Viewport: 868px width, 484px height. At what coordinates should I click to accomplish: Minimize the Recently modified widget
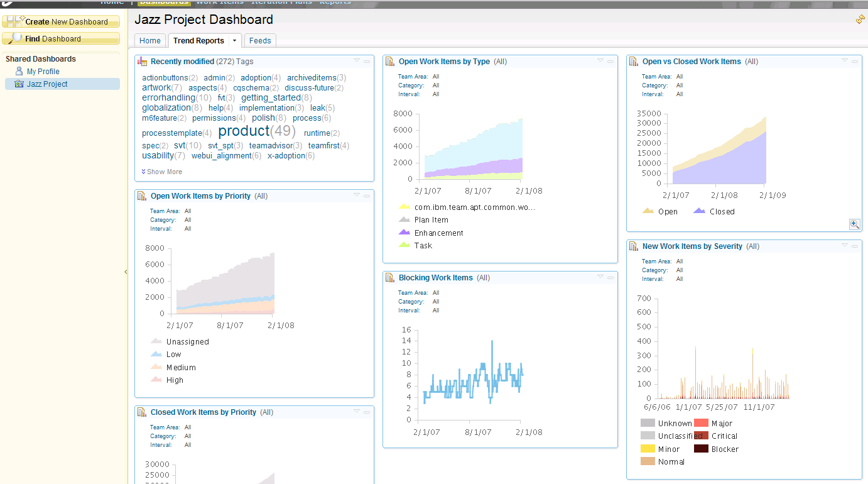(367, 61)
